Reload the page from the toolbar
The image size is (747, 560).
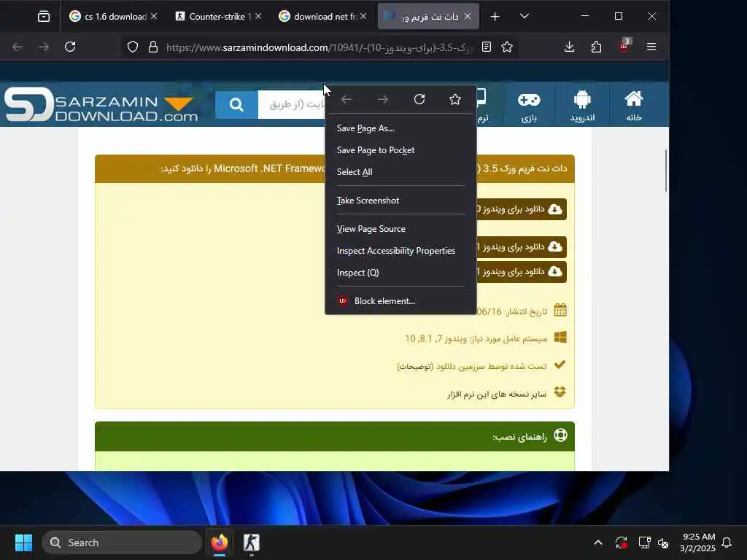point(70,47)
